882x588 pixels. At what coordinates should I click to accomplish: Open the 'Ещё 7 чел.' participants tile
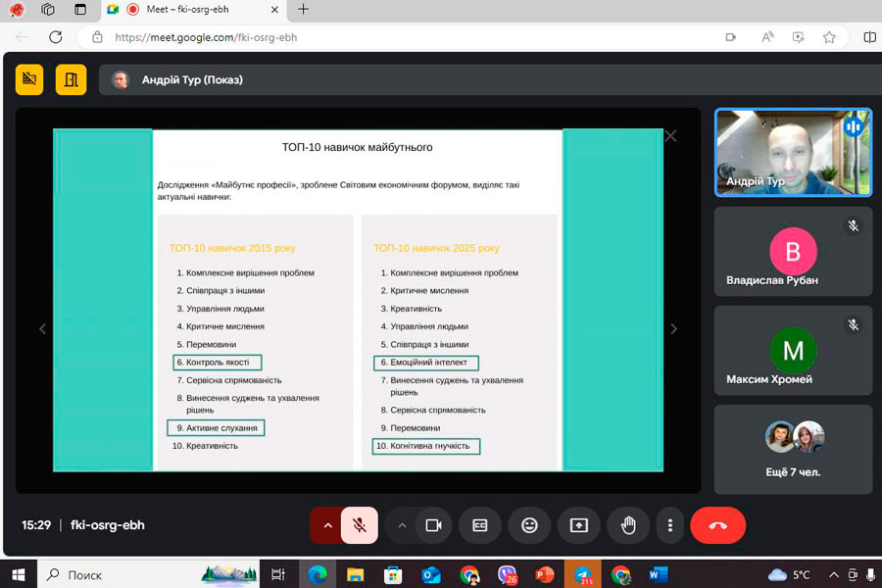tap(793, 449)
